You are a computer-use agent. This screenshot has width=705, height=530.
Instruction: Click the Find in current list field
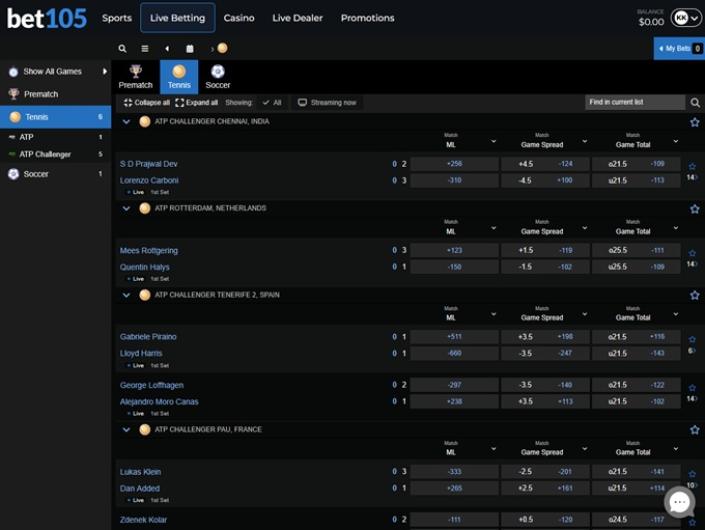pos(635,102)
